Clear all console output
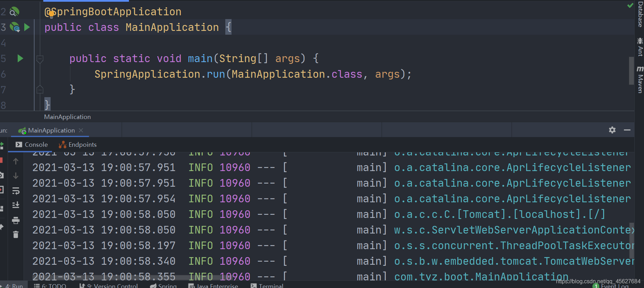The height and width of the screenshot is (288, 644). 16,235
